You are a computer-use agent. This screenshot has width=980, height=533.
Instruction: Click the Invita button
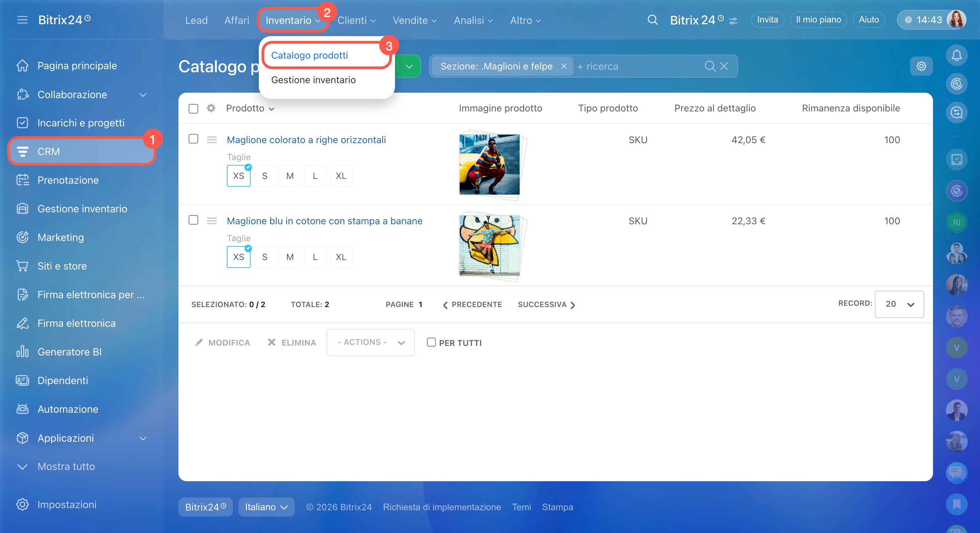click(x=767, y=20)
